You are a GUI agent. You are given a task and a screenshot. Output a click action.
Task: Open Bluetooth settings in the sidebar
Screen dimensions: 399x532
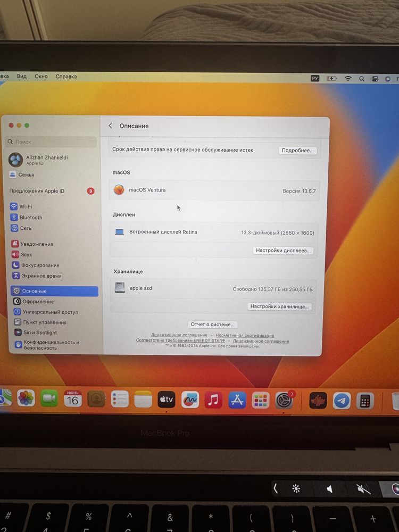[x=27, y=218]
